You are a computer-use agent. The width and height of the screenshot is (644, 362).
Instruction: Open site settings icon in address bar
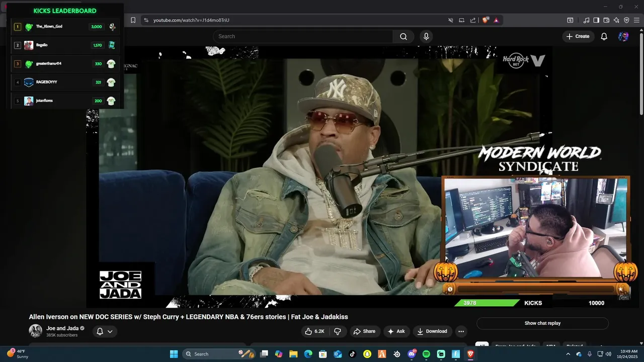(x=146, y=20)
